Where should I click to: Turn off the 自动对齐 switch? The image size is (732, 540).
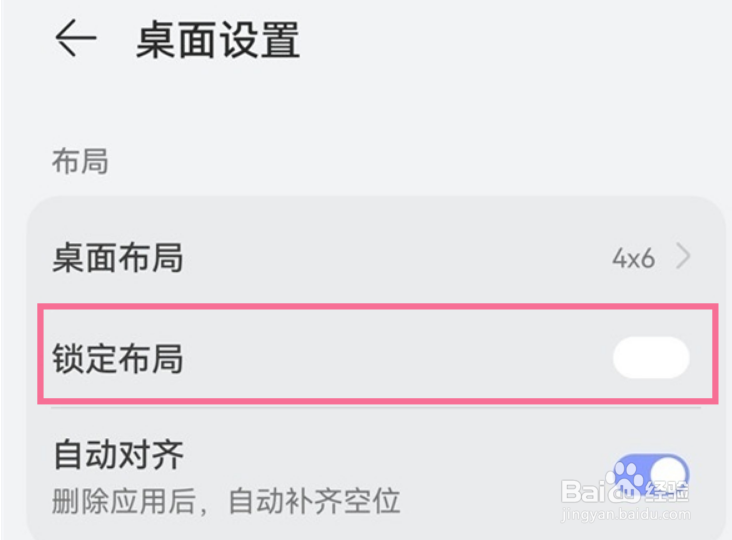[x=651, y=475]
